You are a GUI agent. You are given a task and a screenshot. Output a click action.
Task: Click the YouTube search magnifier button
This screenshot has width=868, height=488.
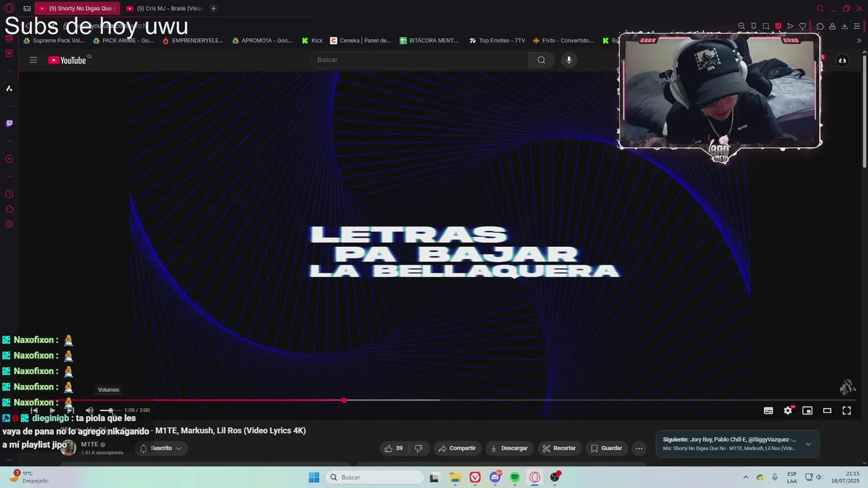(x=541, y=60)
